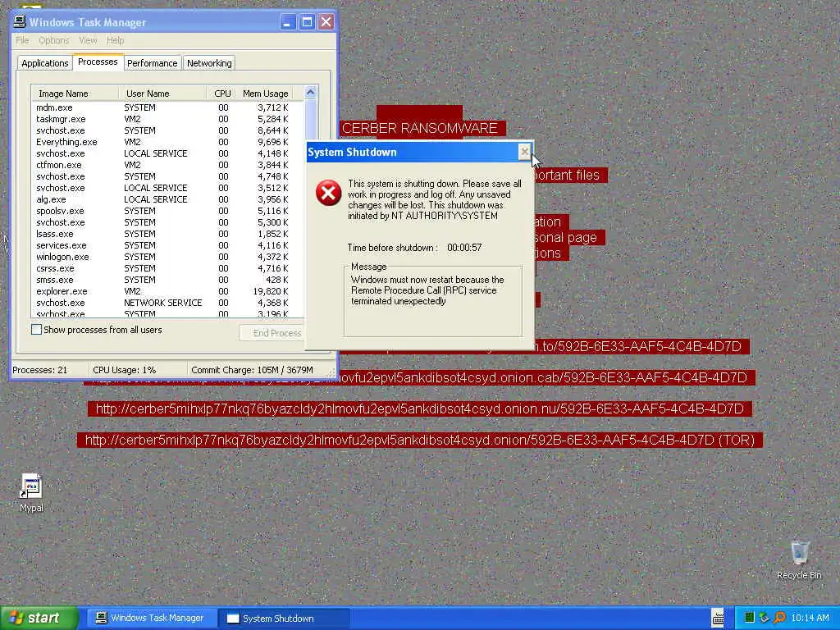The width and height of the screenshot is (840, 630).
Task: Sort by User Name column header
Action: tap(162, 94)
